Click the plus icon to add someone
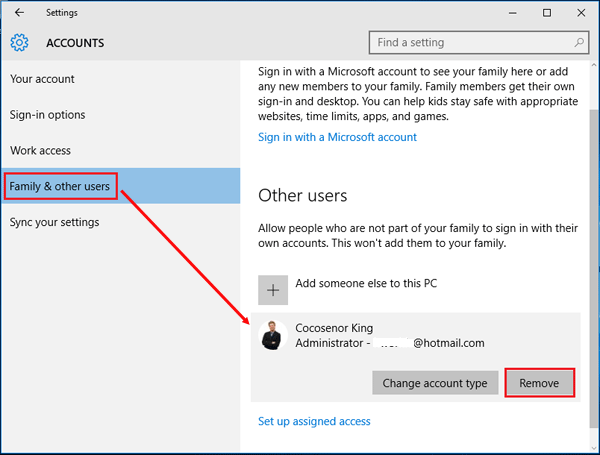The width and height of the screenshot is (600, 455). [273, 290]
